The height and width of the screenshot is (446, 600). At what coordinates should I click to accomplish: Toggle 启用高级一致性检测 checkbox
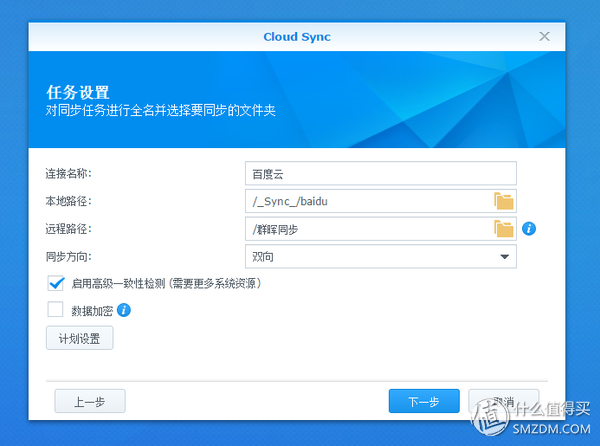[55, 283]
